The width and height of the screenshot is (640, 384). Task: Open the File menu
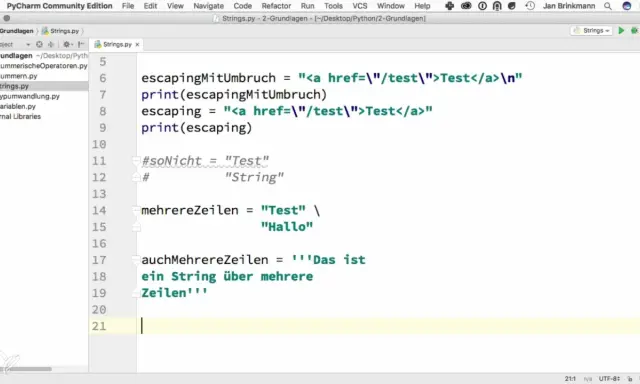(128, 6)
